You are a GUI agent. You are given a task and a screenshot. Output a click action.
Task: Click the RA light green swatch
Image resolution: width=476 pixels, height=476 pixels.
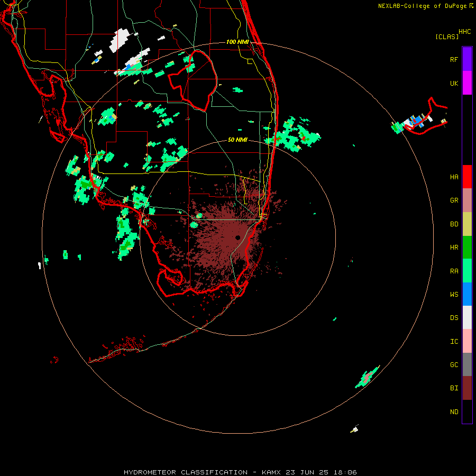[x=467, y=271]
